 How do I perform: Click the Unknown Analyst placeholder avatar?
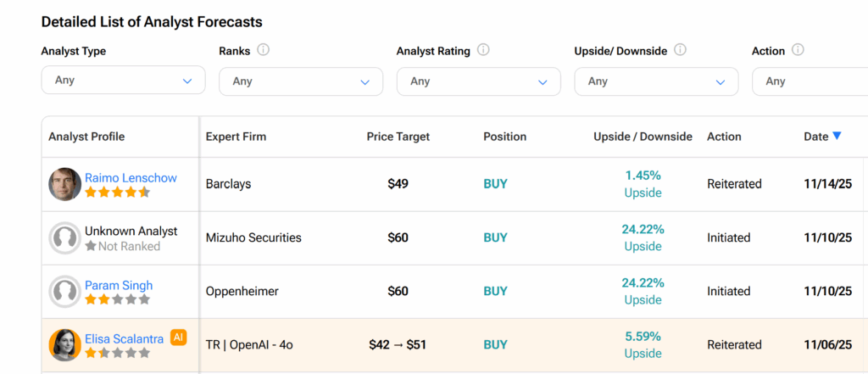pos(64,237)
